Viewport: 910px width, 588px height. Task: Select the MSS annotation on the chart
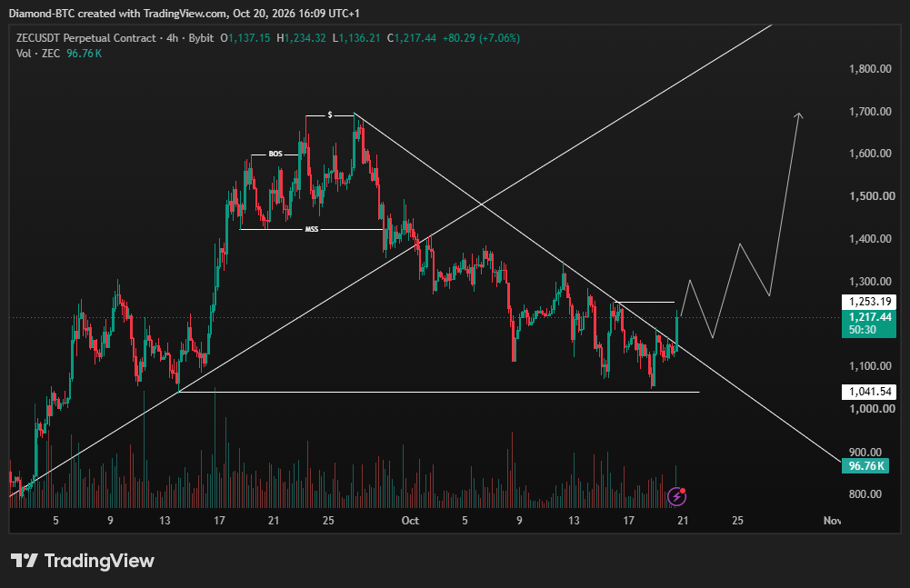[x=312, y=230]
